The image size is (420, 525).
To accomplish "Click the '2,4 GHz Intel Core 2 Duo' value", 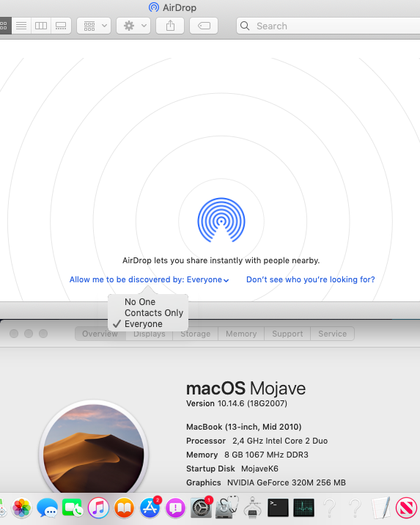I will pos(280,441).
